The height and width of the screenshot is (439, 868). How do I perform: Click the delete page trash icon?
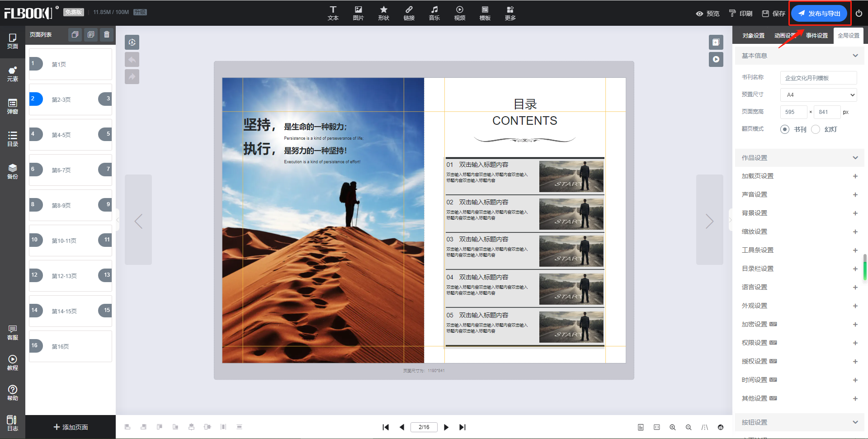pyautogui.click(x=107, y=34)
